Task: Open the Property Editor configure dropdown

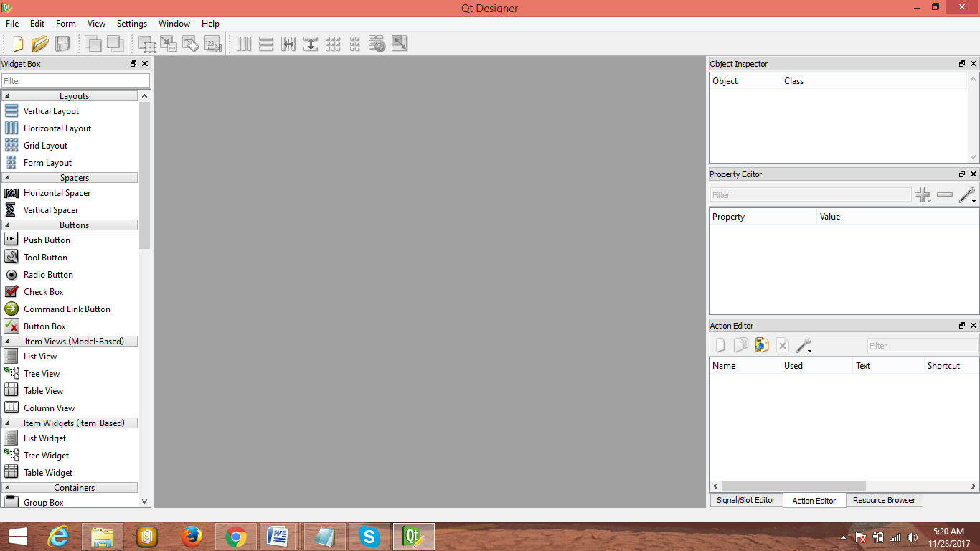Action: (967, 194)
